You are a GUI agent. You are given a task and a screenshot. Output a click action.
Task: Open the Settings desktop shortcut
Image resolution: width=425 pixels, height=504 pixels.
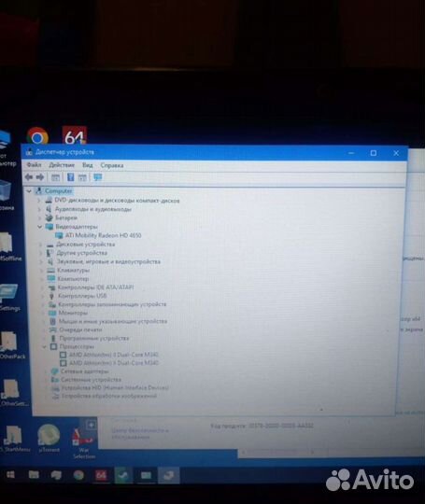tap(9, 298)
